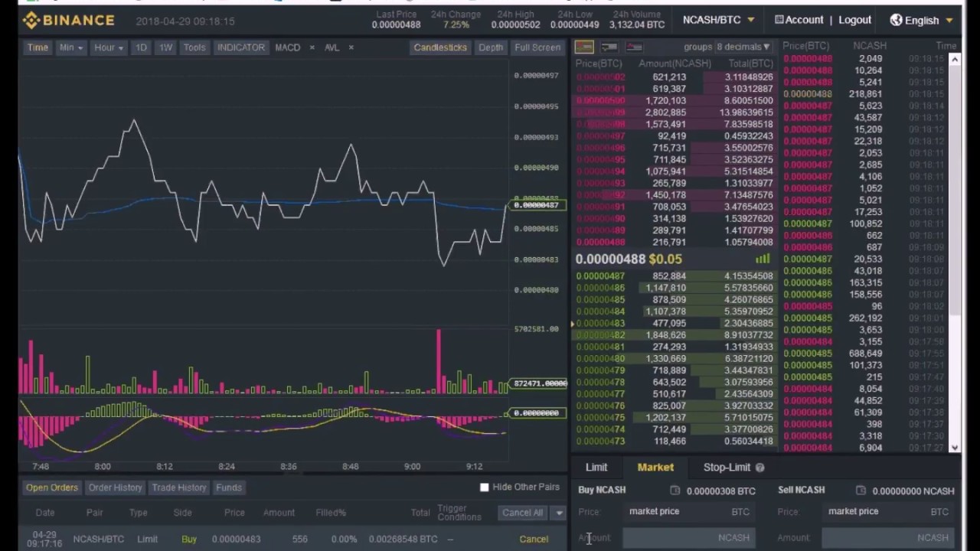This screenshot has width=980, height=551.
Task: Remove the MACD indicator with its X
Action: [x=312, y=47]
